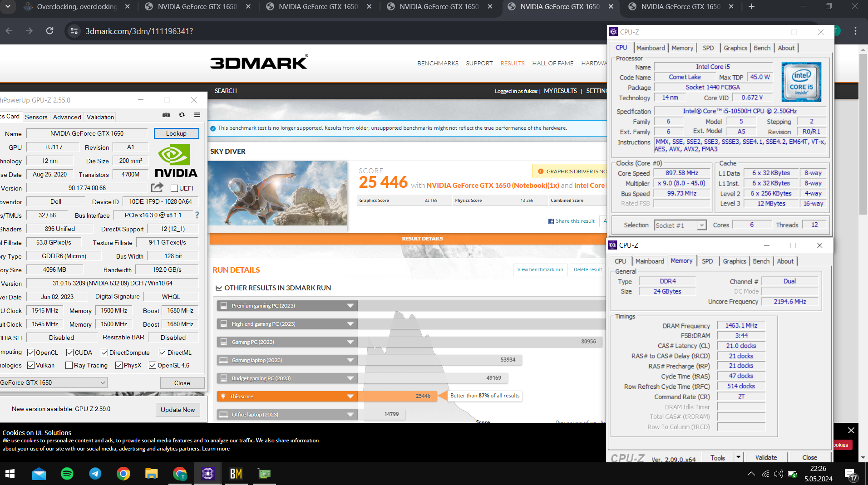Open BM app in taskbar
The height and width of the screenshot is (485, 868).
pos(236,474)
